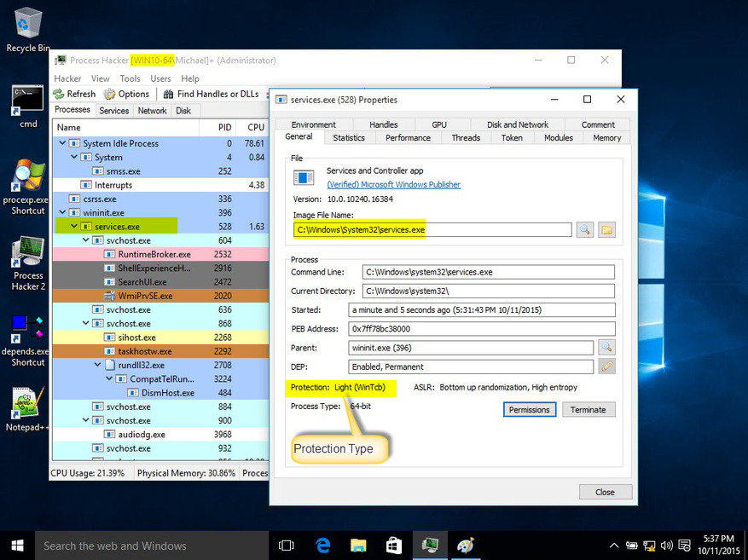This screenshot has width=748, height=560.
Task: Collapse the svchost.exe PID 868 node
Action: pyautogui.click(x=86, y=323)
